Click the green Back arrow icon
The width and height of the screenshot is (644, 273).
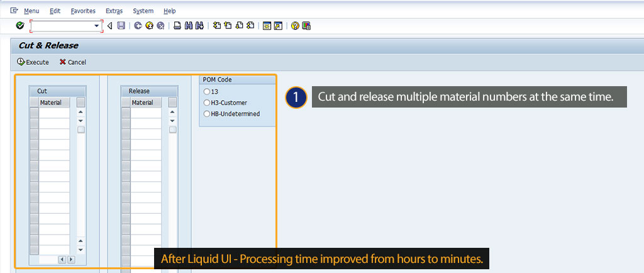click(138, 26)
